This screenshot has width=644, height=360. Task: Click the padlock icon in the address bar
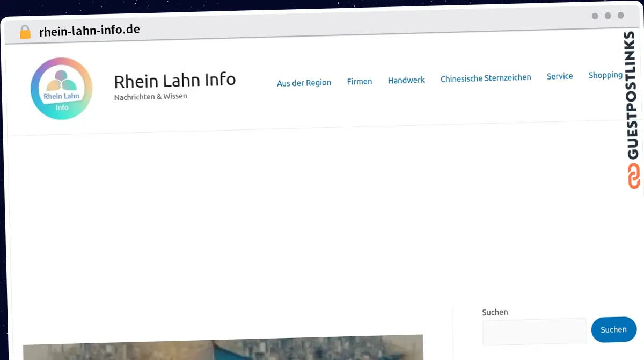coord(25,31)
